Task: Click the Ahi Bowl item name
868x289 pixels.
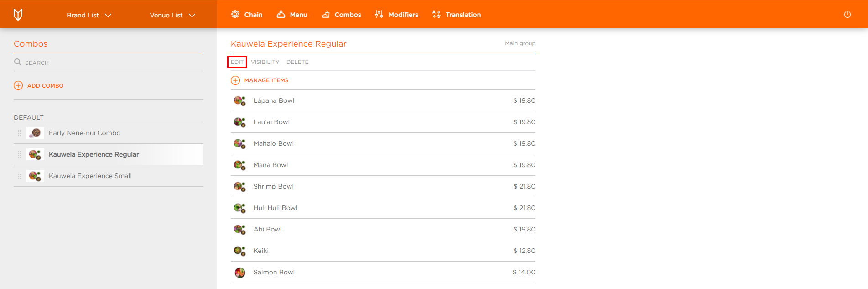Action: pyautogui.click(x=268, y=229)
